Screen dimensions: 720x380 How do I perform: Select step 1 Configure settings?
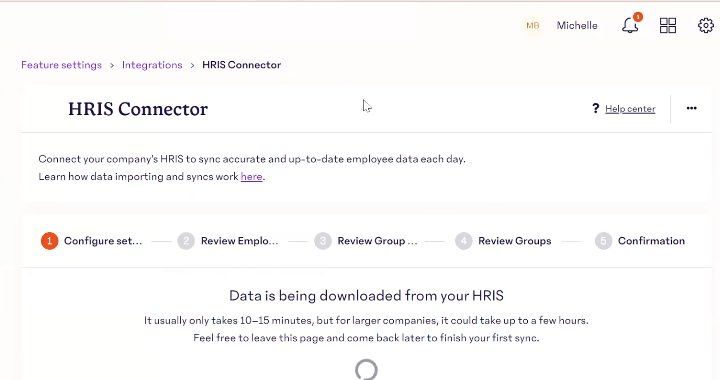[x=92, y=241]
